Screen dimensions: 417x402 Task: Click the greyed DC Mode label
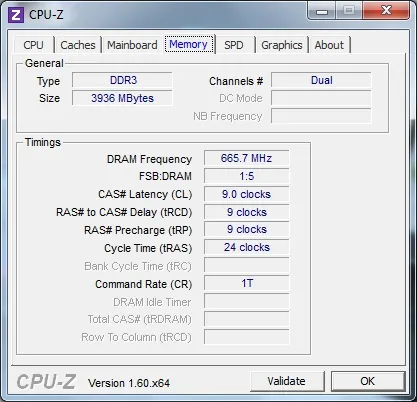[241, 98]
